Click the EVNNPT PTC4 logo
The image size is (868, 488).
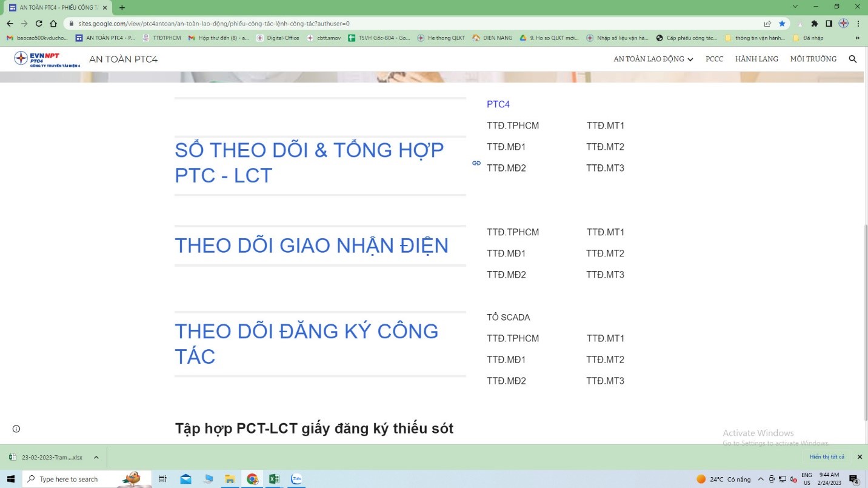tap(47, 59)
